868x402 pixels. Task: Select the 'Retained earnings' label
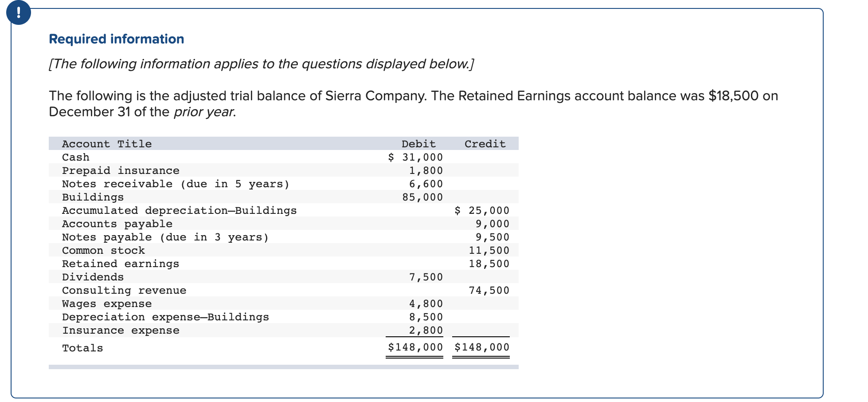pyautogui.click(x=121, y=264)
